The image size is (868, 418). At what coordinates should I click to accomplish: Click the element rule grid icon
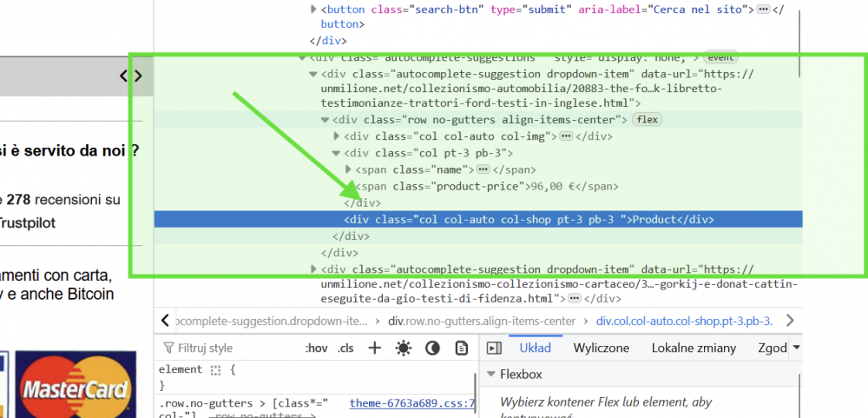coord(215,370)
